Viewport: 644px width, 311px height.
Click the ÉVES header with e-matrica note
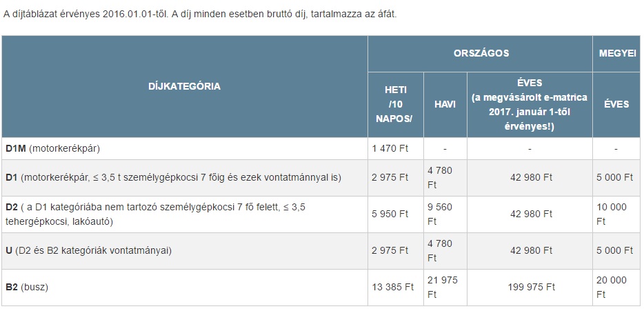pos(530,104)
